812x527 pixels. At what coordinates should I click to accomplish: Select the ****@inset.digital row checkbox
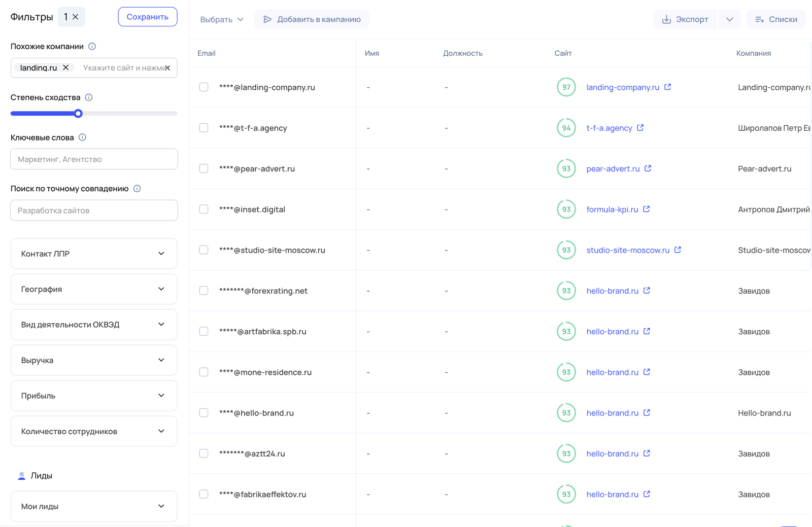(x=204, y=209)
